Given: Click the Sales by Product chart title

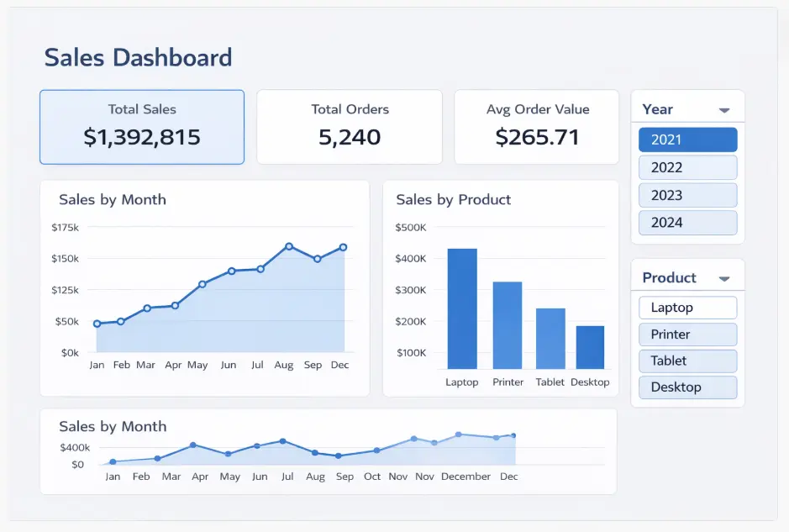Looking at the screenshot, I should click(x=454, y=200).
